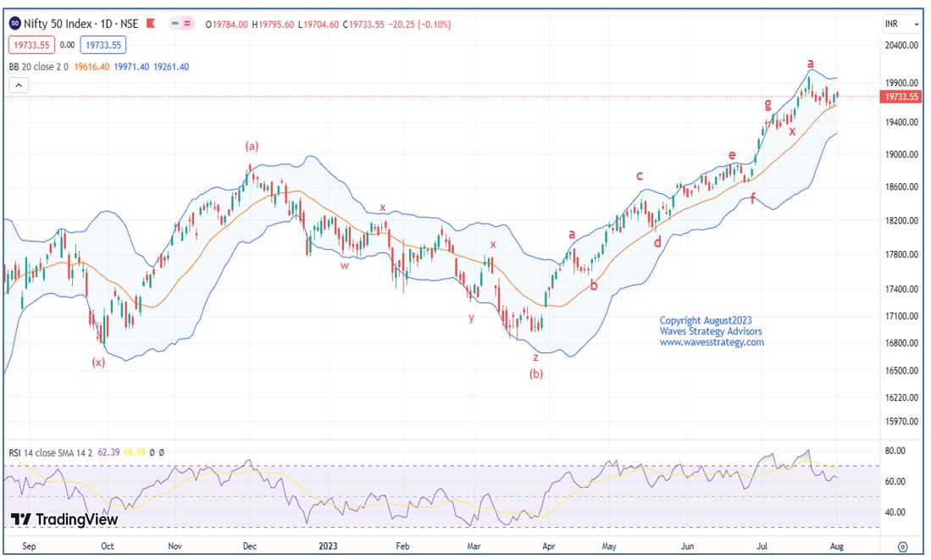Viewport: 931px width, 560px height.
Task: Click the (b) wave label below the z
Action: click(536, 374)
